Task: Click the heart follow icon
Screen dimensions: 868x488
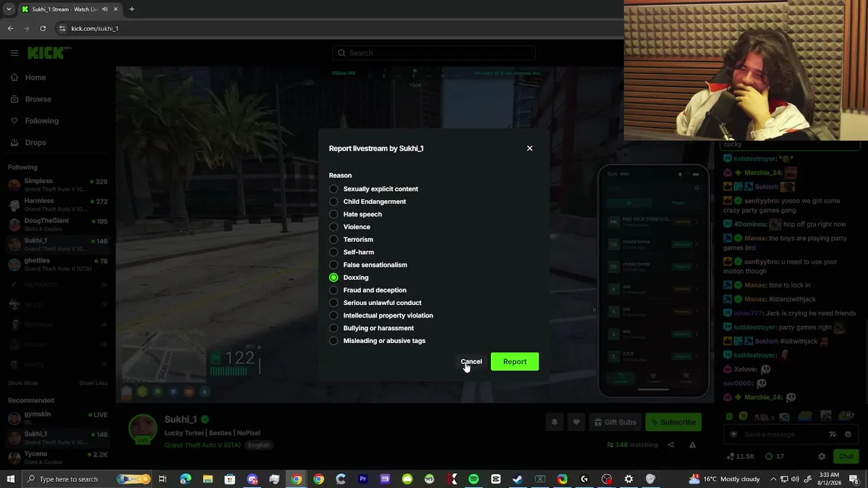Action: pos(576,422)
